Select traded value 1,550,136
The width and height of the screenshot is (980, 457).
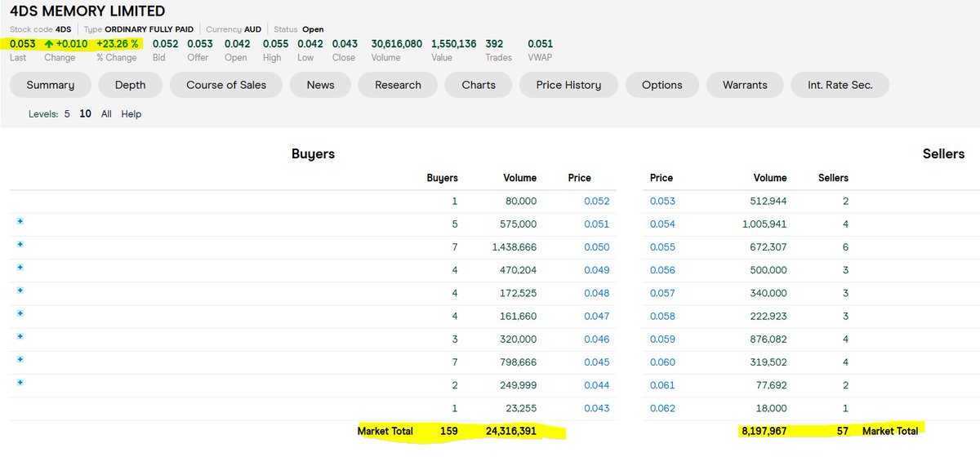[453, 44]
